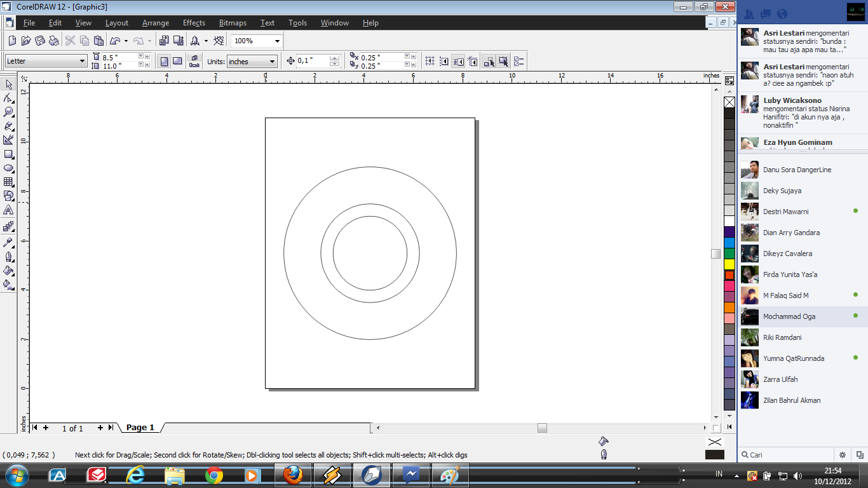Select the Rectangle tool

[9, 154]
